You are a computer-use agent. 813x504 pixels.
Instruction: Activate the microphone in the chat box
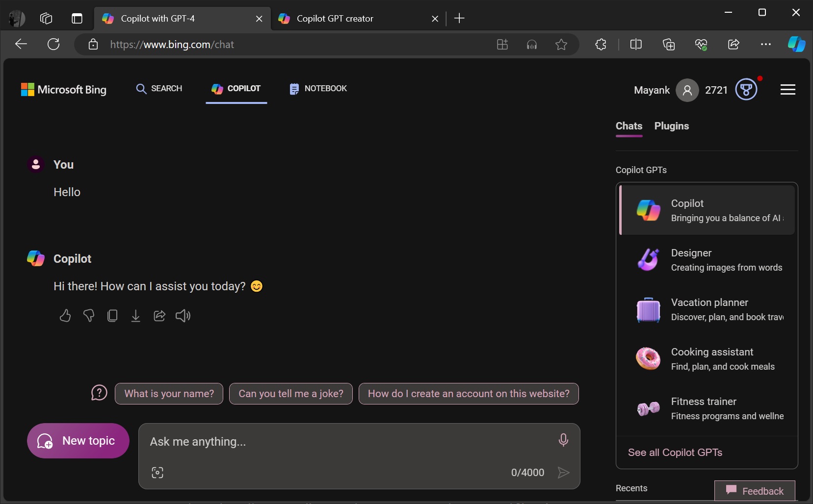pyautogui.click(x=563, y=440)
